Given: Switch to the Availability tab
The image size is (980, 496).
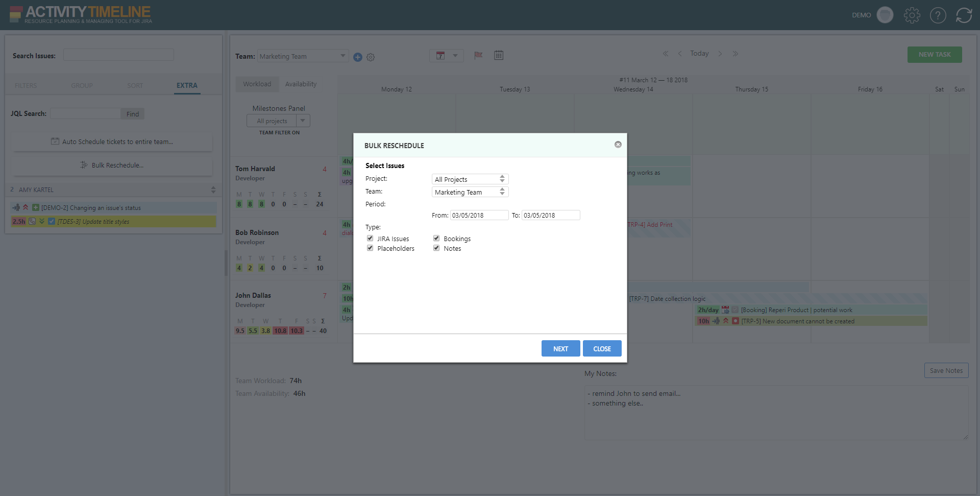Looking at the screenshot, I should [x=301, y=84].
